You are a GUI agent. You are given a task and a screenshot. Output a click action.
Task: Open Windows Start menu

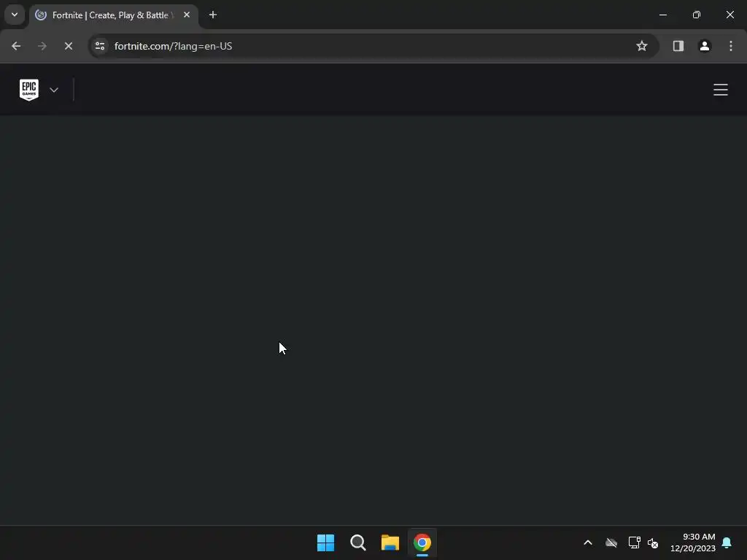coord(326,542)
